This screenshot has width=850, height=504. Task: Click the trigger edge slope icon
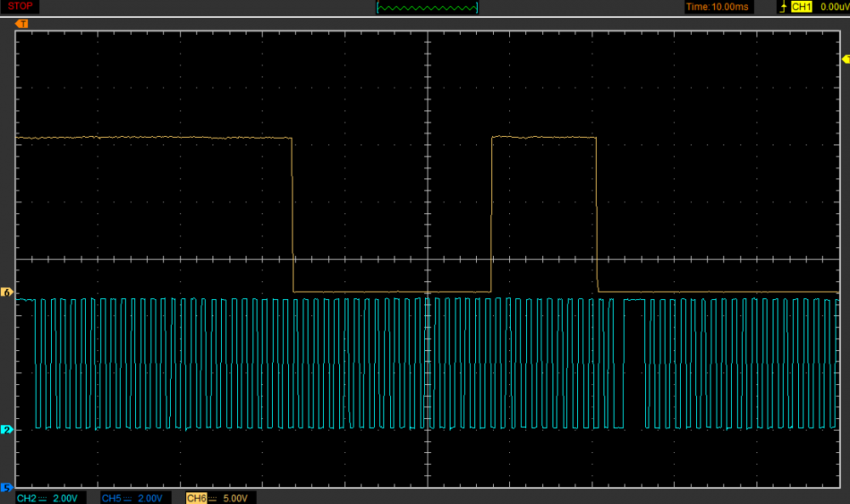pyautogui.click(x=783, y=7)
